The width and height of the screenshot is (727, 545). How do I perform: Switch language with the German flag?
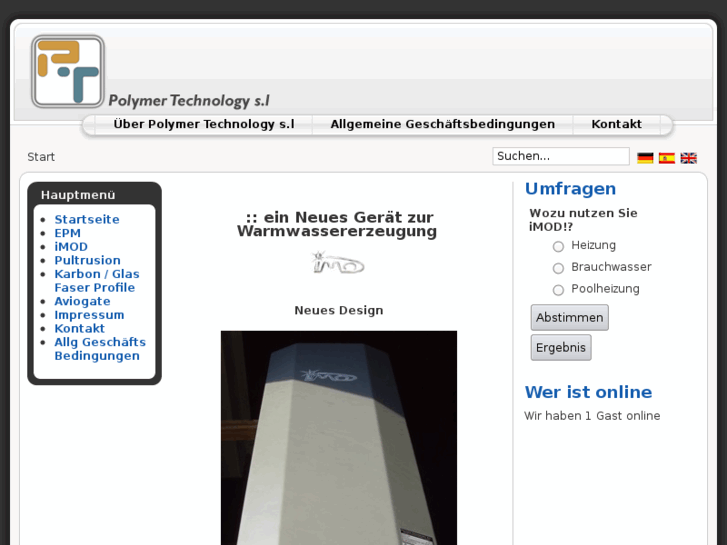point(645,158)
